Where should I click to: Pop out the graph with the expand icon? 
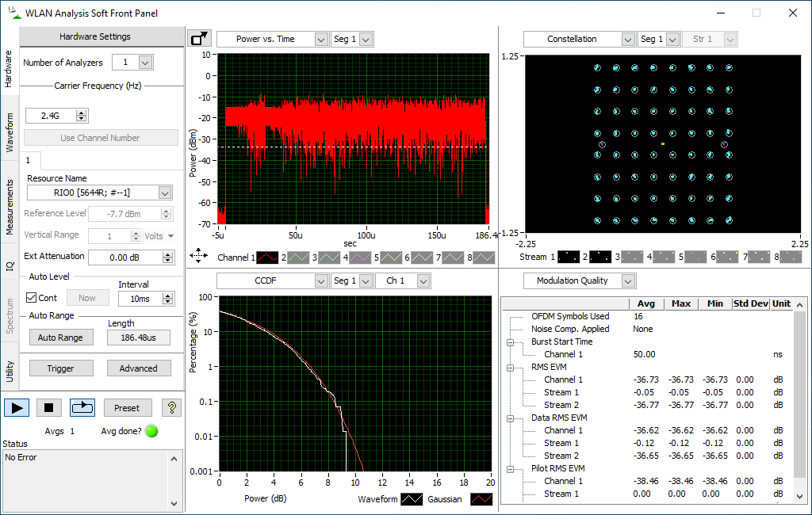(x=199, y=39)
